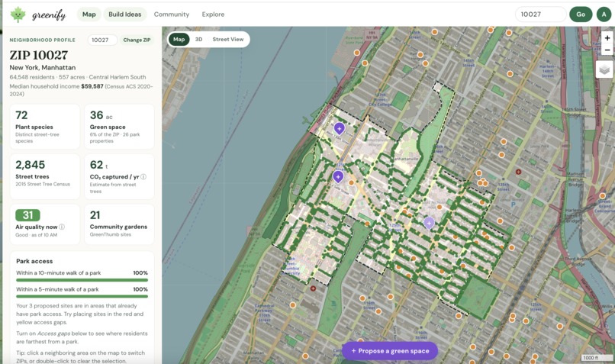Switch the map to Street View
The height and width of the screenshot is (364, 615).
point(228,39)
